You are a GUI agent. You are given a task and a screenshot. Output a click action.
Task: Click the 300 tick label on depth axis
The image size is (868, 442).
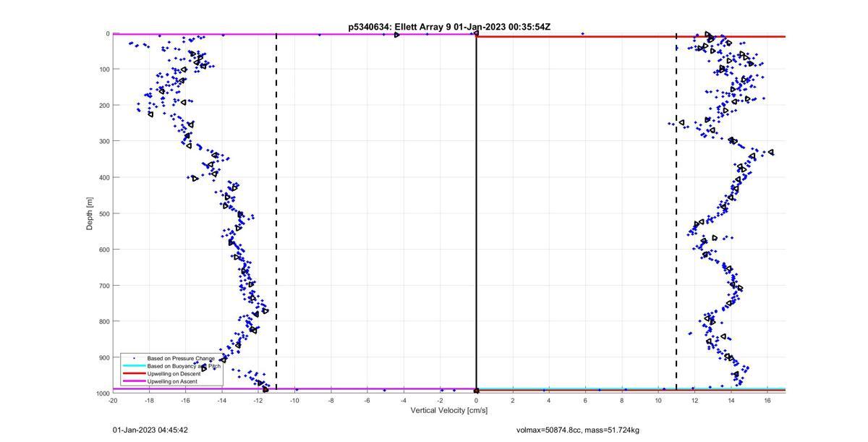tap(103, 141)
